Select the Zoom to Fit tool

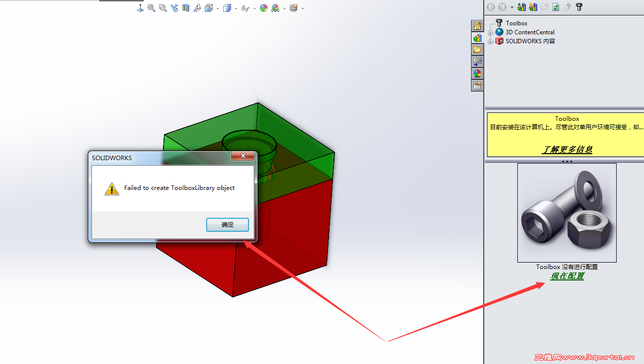(152, 8)
